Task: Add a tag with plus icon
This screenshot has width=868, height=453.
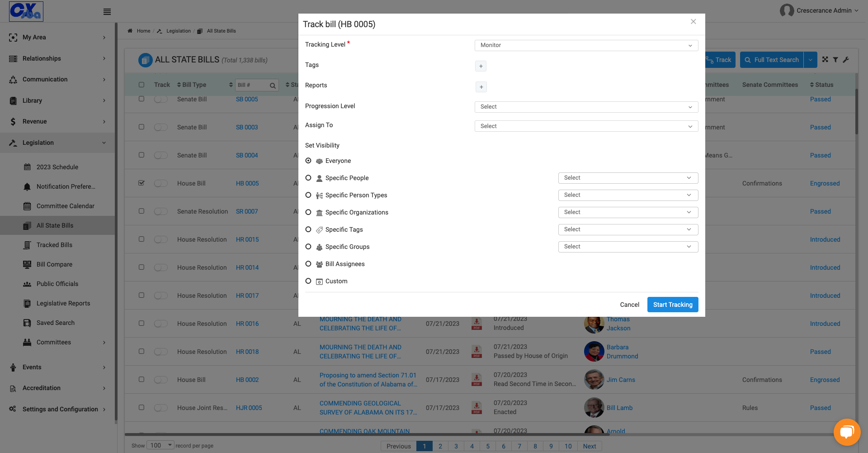Action: pos(481,66)
